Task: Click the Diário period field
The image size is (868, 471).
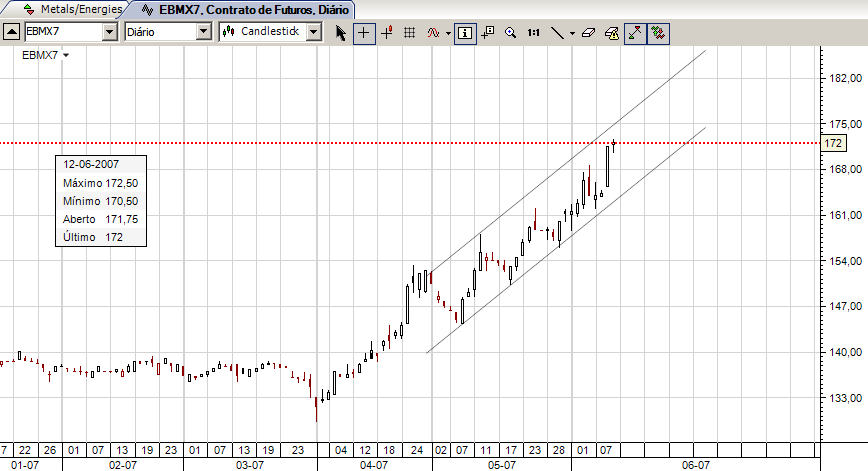Action: point(161,32)
